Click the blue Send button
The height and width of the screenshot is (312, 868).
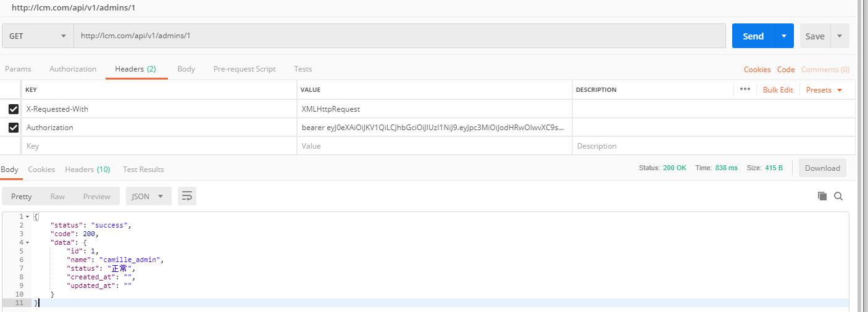[753, 36]
